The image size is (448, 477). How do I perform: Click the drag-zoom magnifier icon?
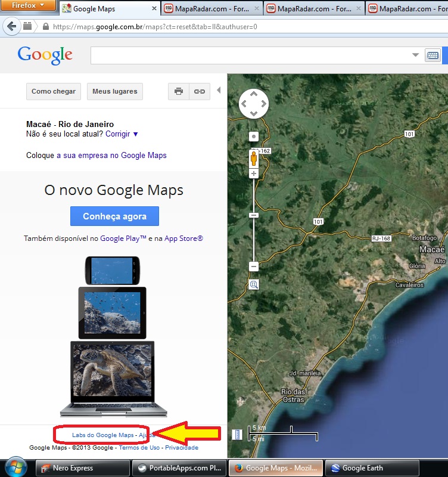254,285
